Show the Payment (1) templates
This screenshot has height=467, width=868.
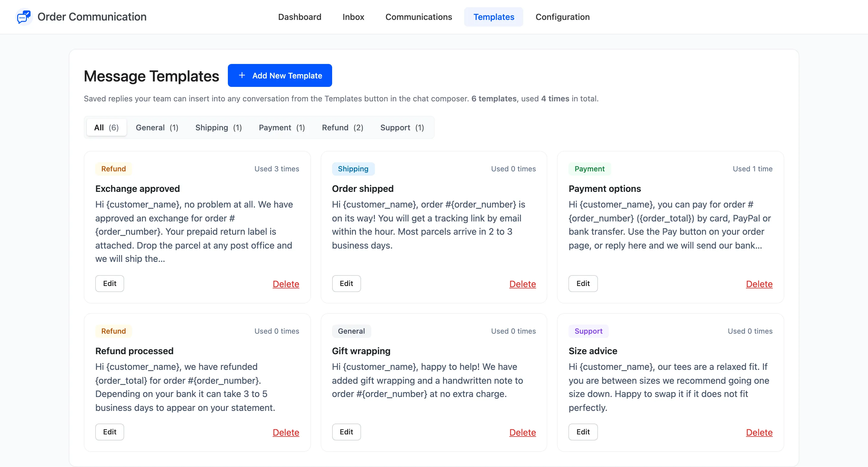tap(282, 127)
